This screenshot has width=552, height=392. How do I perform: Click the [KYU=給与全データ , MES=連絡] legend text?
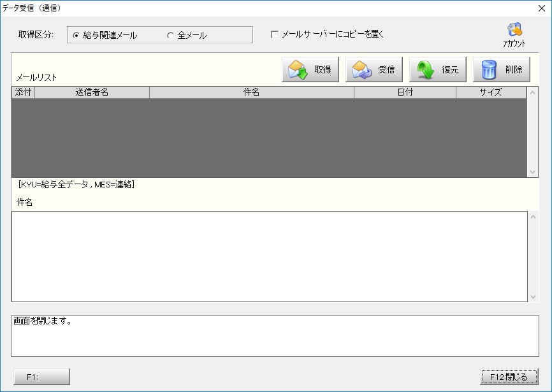point(76,184)
